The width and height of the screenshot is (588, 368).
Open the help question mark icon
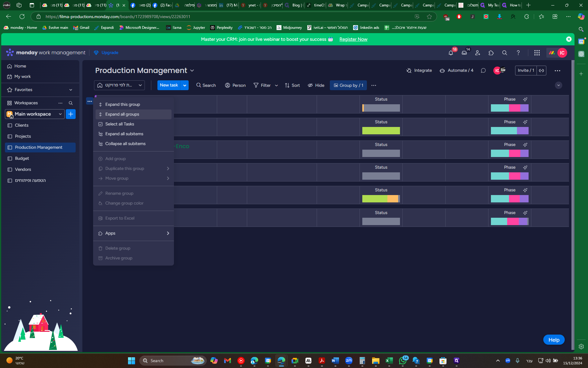pyautogui.click(x=518, y=53)
